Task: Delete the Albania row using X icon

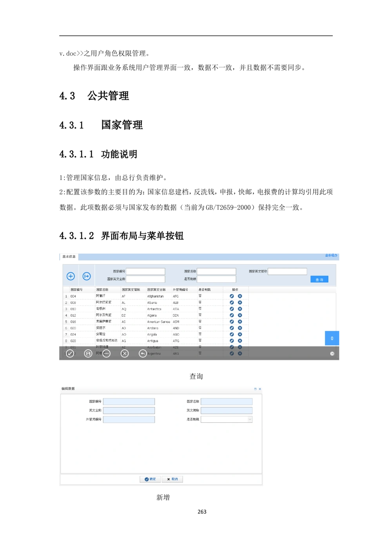Action: coord(240,302)
